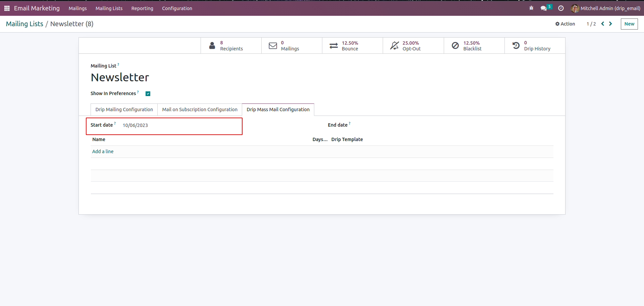
Task: Go back to Mailing Lists breadcrumb
Action: pos(24,24)
